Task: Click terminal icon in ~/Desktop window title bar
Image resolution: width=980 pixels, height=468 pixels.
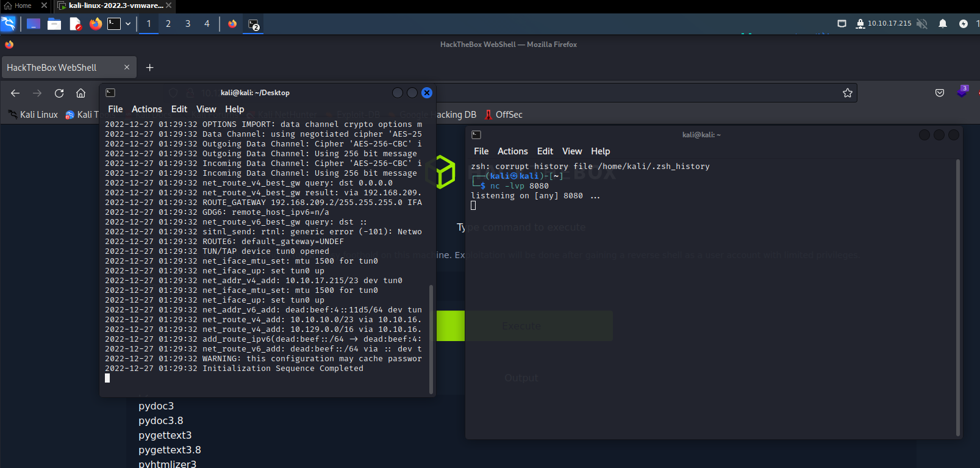Action: 110,93
